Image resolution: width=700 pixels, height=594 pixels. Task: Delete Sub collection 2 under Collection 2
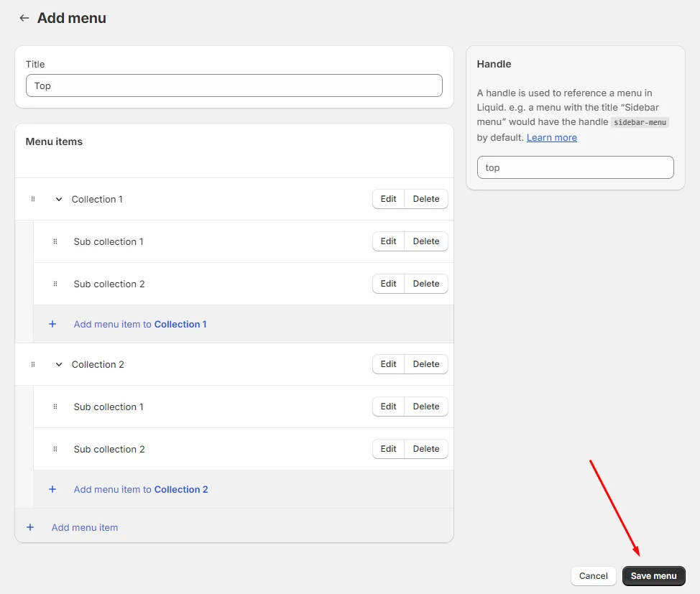point(426,449)
